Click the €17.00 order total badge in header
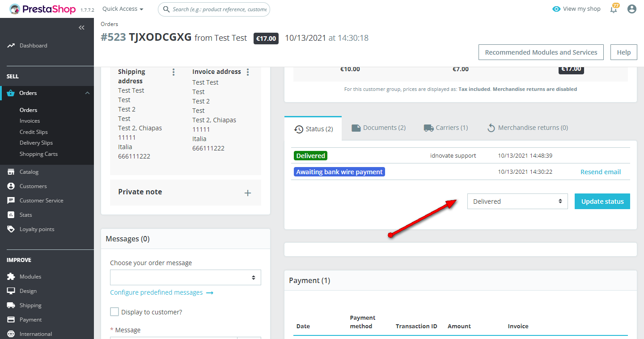Image resolution: width=644 pixels, height=339 pixels. tap(266, 39)
